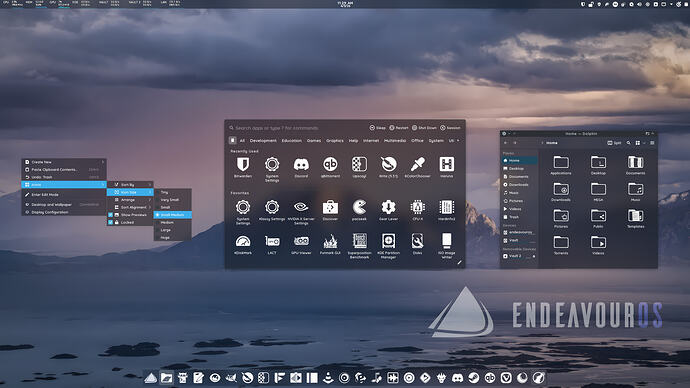Click the launcher search field
690x388 pixels.
[297, 128]
